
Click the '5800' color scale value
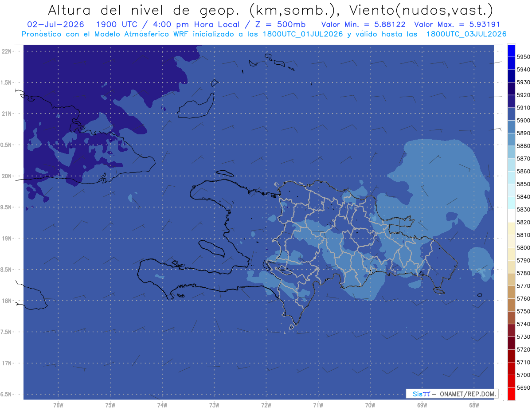[524, 247]
